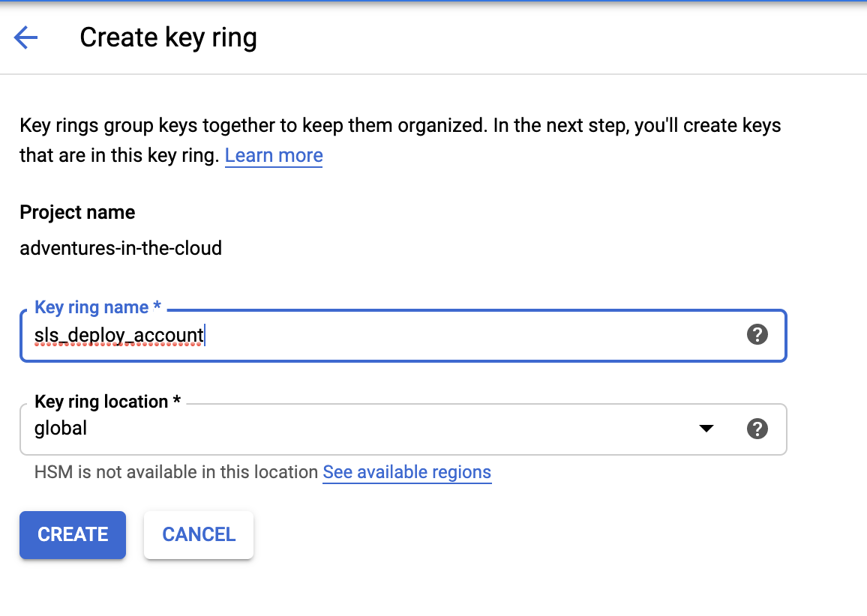Click See available regions for HSM
867x616 pixels.
(406, 472)
